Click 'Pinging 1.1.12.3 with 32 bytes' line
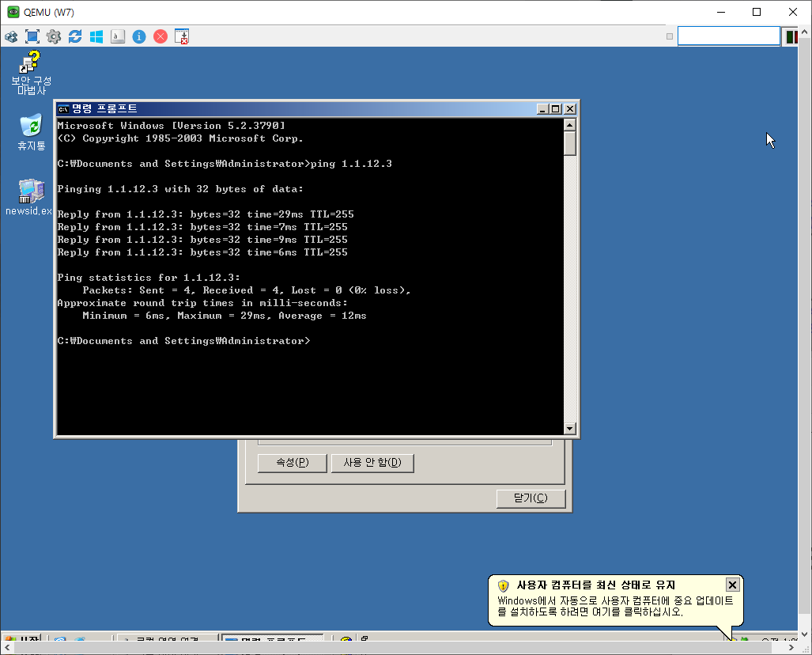This screenshot has height=655, width=812. click(x=180, y=189)
